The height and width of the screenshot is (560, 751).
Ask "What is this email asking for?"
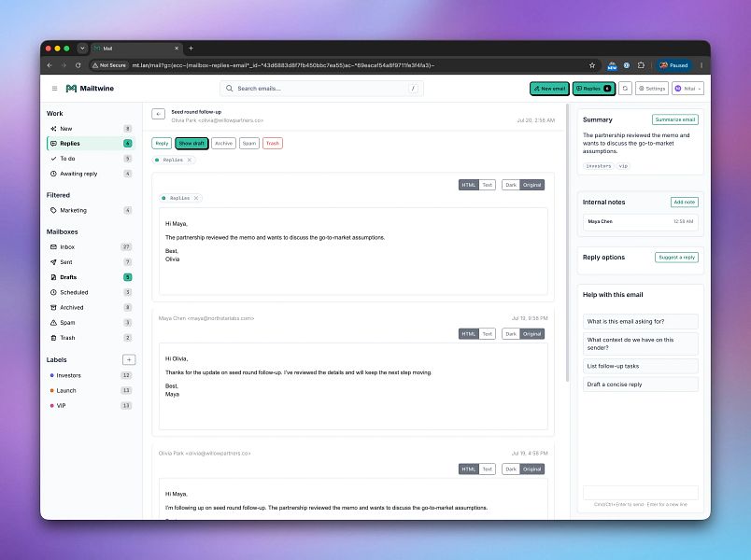641,322
